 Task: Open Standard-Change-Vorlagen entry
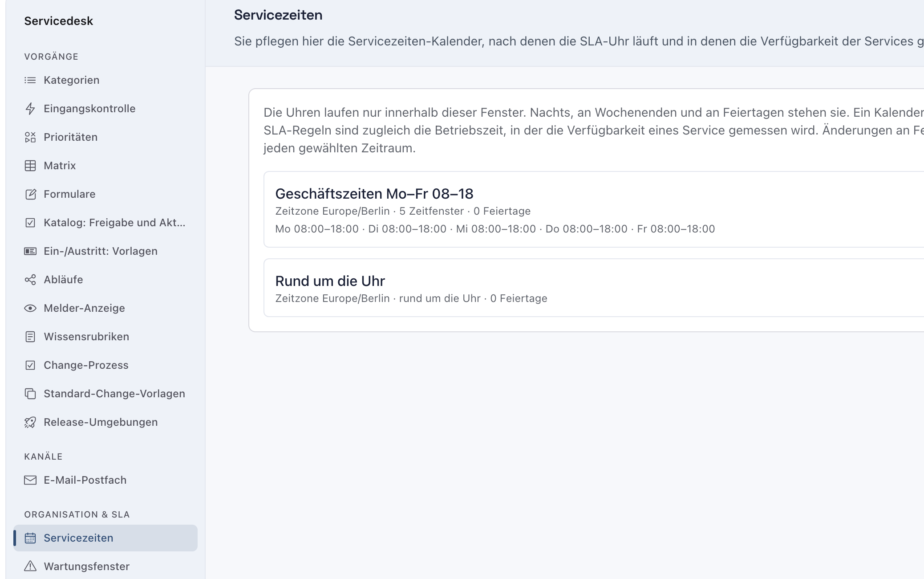click(105, 394)
